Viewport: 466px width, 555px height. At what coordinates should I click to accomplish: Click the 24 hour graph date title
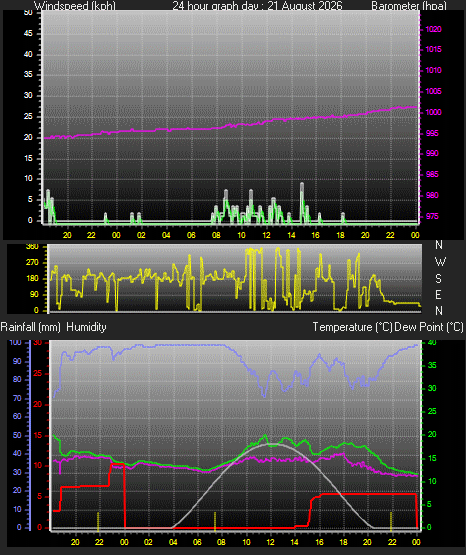pos(257,6)
